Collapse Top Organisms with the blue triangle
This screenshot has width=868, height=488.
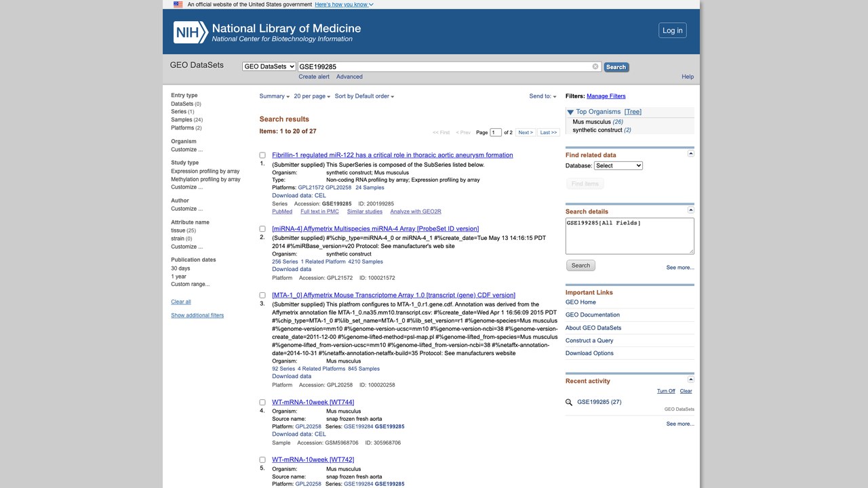[570, 112]
